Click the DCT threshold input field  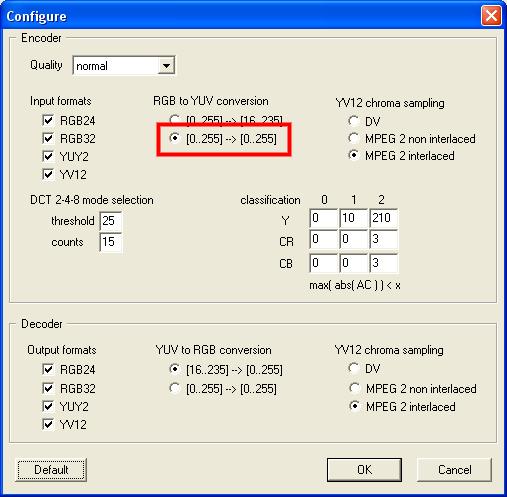coord(111,221)
